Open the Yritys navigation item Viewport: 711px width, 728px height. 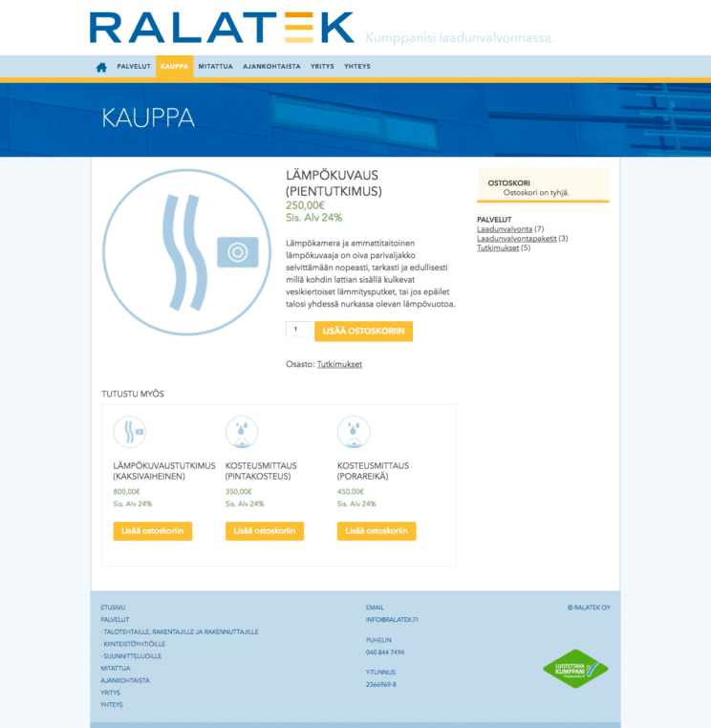[322, 66]
